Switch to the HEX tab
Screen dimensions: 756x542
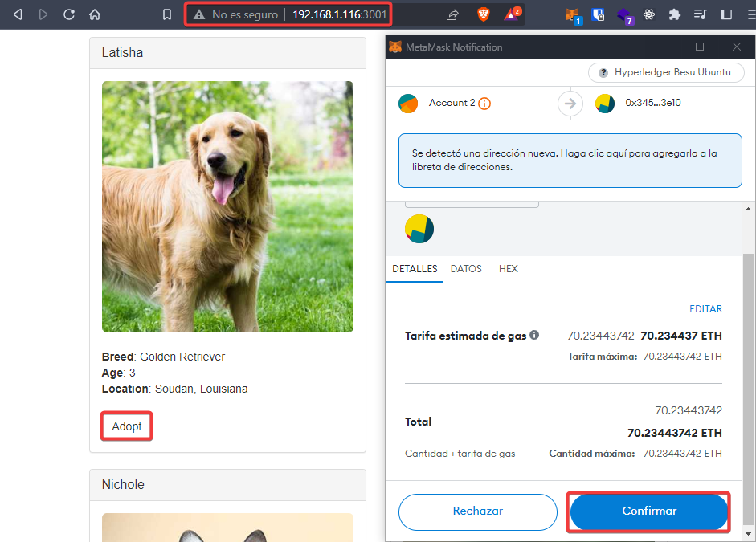[x=508, y=269]
